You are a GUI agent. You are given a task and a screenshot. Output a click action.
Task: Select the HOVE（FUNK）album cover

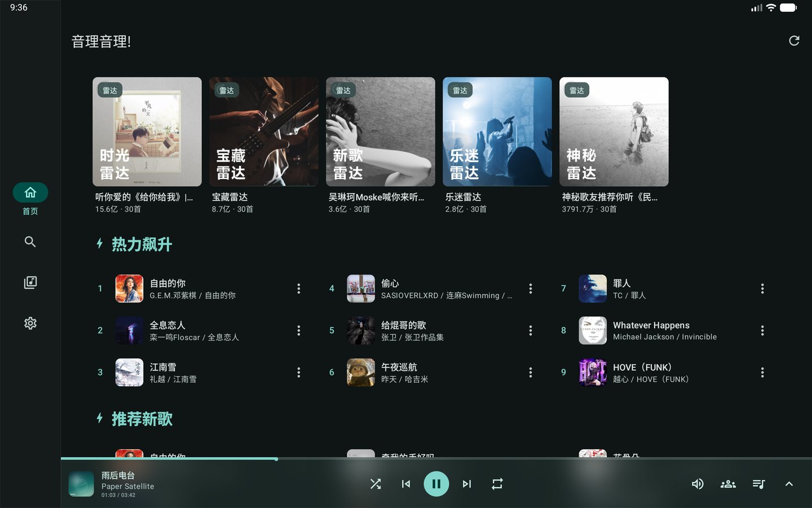(593, 372)
